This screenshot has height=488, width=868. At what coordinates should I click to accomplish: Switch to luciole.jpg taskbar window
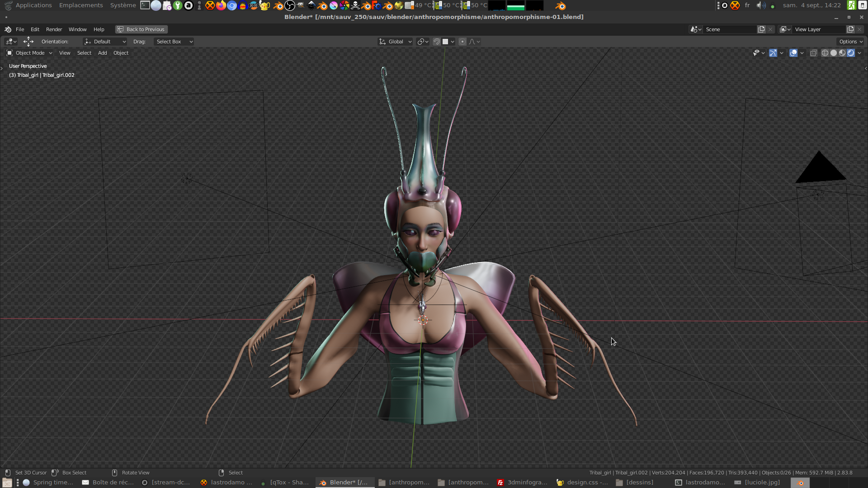coord(757,483)
